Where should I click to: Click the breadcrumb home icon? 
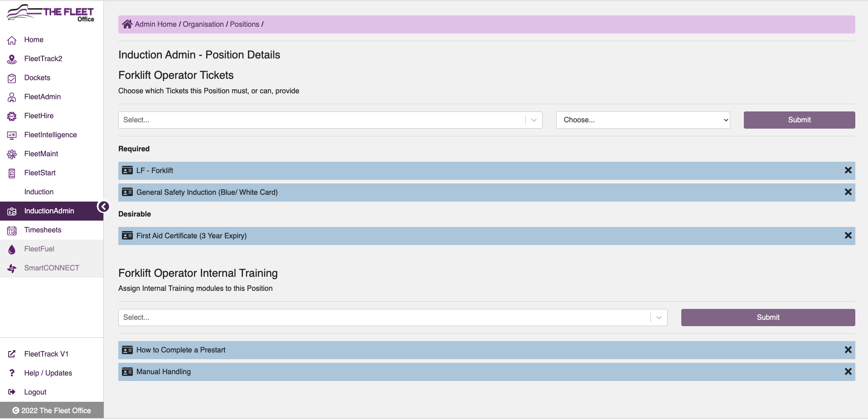127,24
